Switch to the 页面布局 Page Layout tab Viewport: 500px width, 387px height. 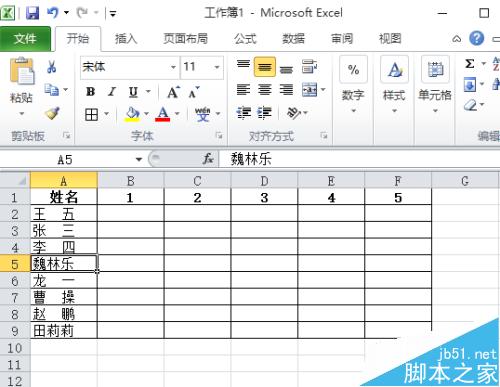[186, 39]
